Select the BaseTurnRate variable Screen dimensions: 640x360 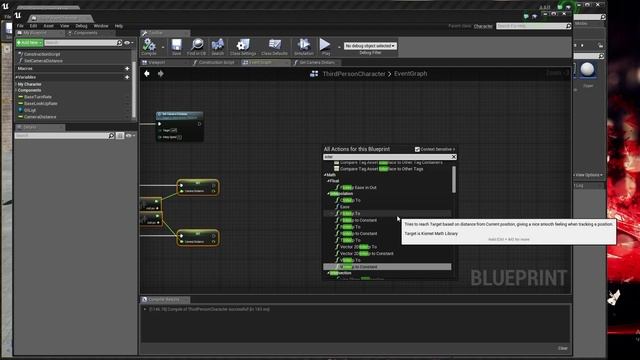pos(38,97)
